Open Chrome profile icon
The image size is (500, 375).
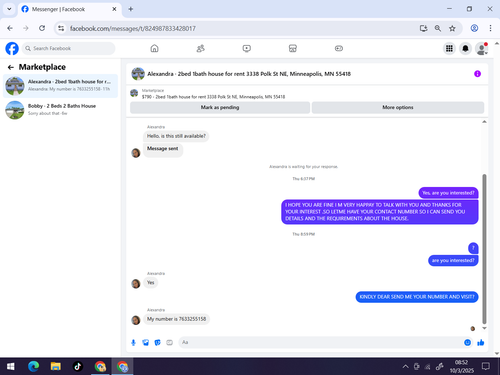pyautogui.click(x=474, y=28)
